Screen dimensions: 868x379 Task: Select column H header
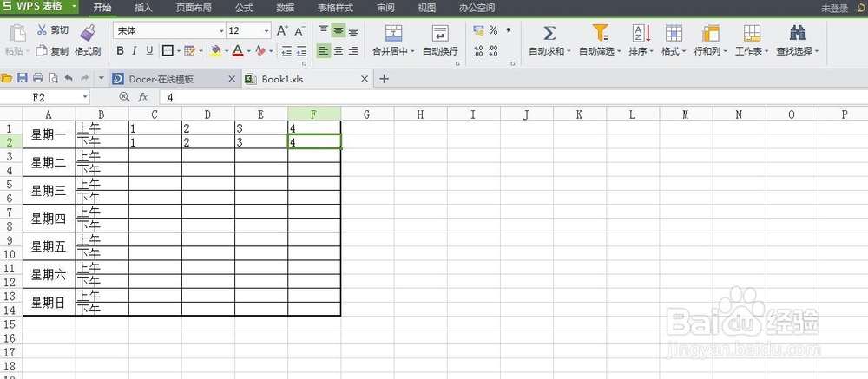[x=420, y=114]
